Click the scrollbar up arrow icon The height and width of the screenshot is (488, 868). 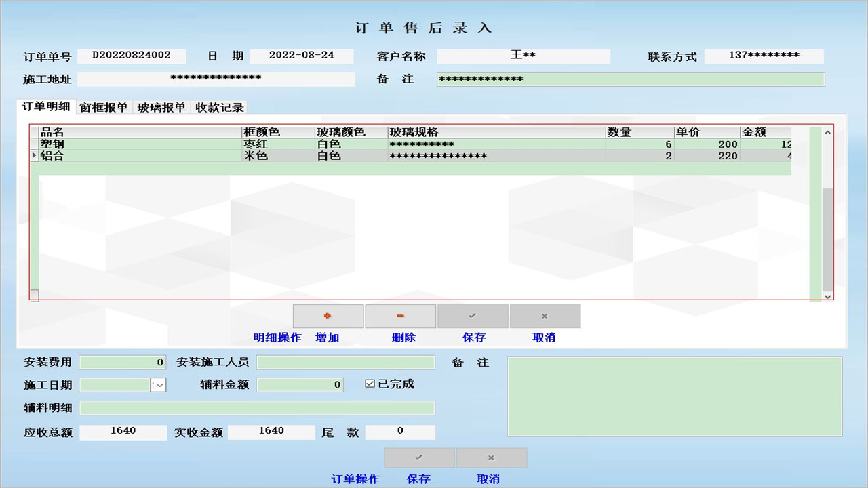click(827, 131)
